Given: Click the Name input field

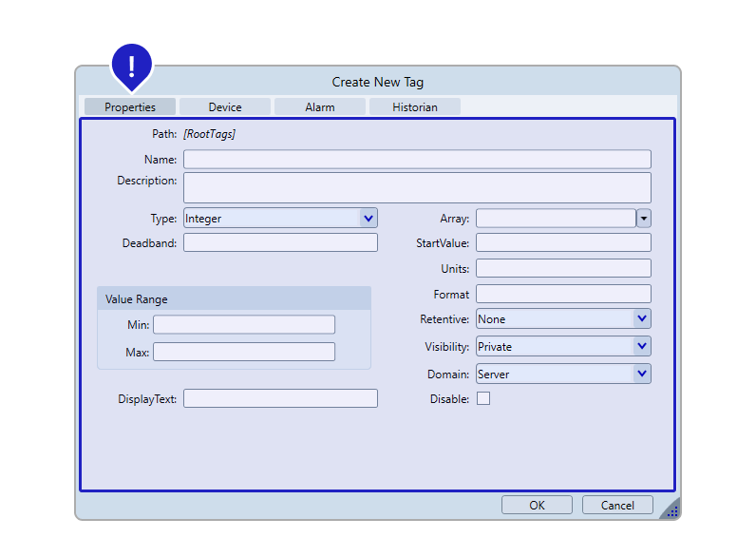Looking at the screenshot, I should click(x=417, y=160).
